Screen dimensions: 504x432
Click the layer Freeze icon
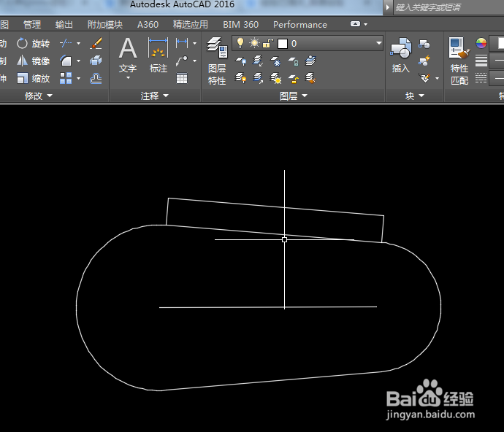[x=275, y=61]
